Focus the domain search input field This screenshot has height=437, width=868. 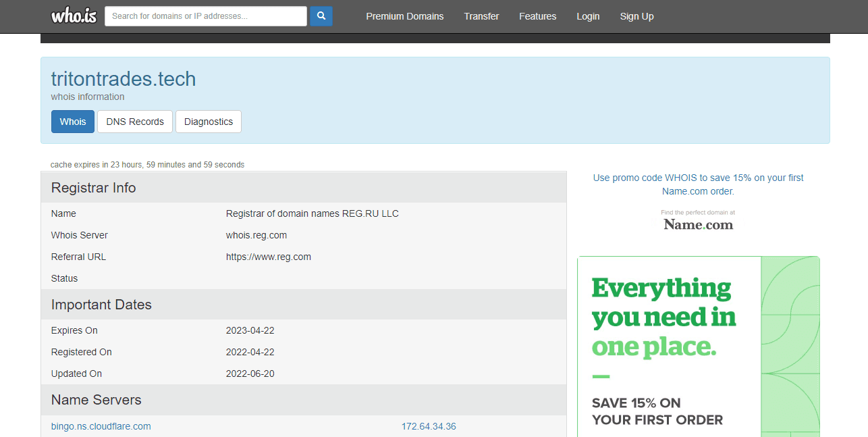(x=206, y=16)
